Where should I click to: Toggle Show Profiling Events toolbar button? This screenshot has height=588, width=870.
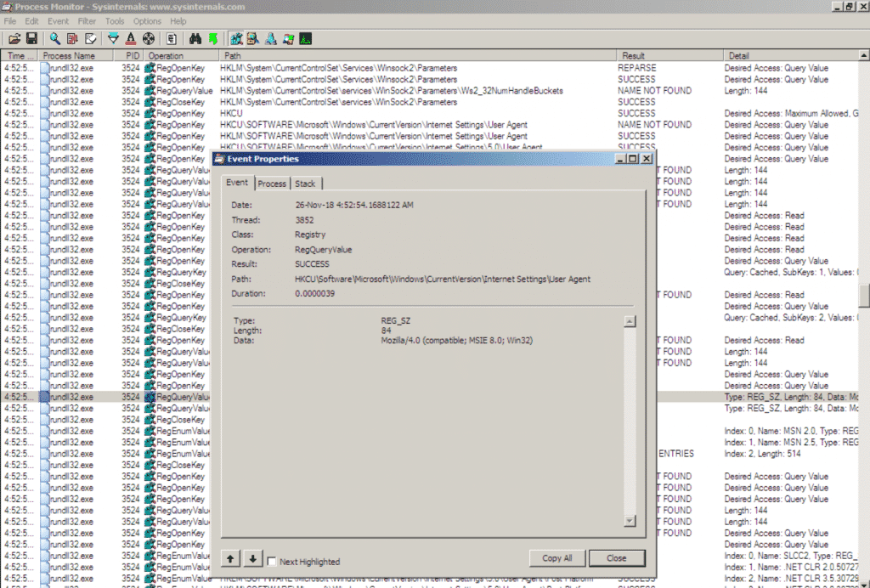[x=305, y=38]
